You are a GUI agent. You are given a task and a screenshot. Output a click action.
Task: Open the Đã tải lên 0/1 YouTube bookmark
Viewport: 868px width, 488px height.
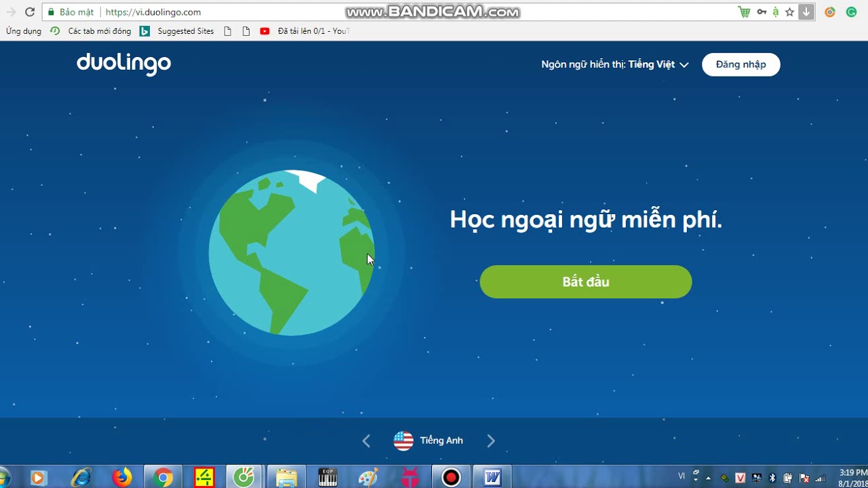pyautogui.click(x=305, y=31)
